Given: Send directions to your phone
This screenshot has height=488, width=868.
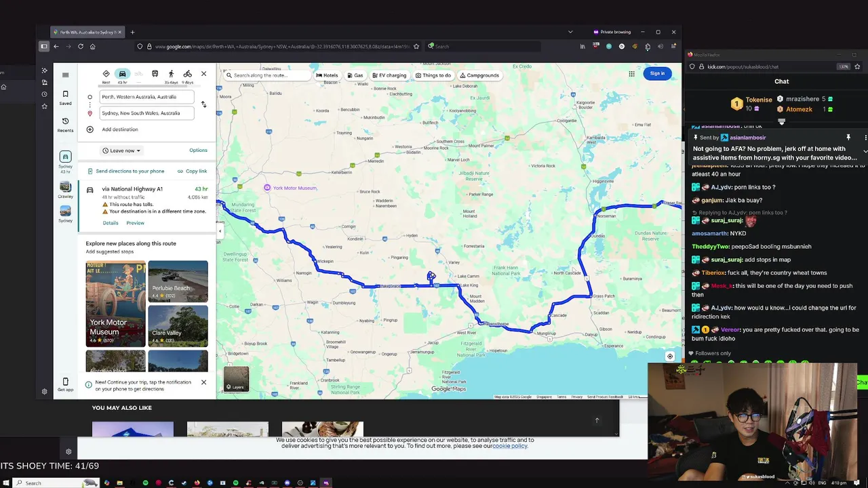Looking at the screenshot, I should click(125, 171).
